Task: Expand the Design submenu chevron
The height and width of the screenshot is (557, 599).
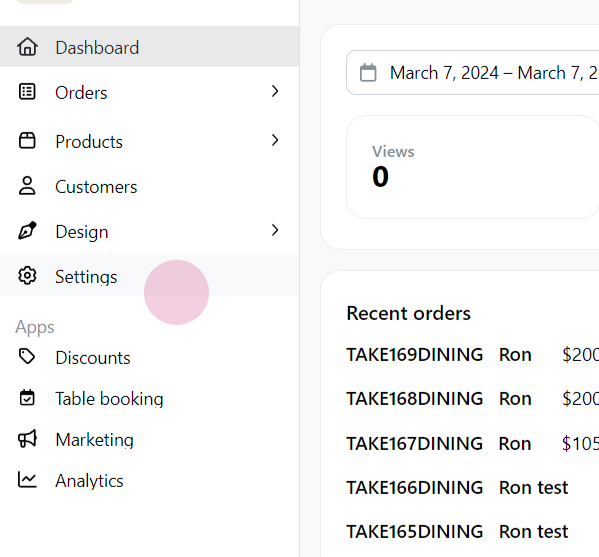Action: (275, 230)
